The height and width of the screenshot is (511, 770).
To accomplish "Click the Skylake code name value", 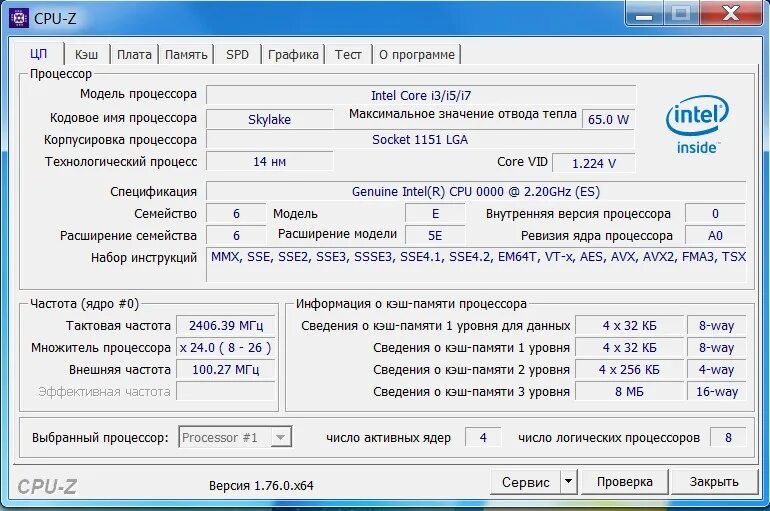I will [269, 119].
